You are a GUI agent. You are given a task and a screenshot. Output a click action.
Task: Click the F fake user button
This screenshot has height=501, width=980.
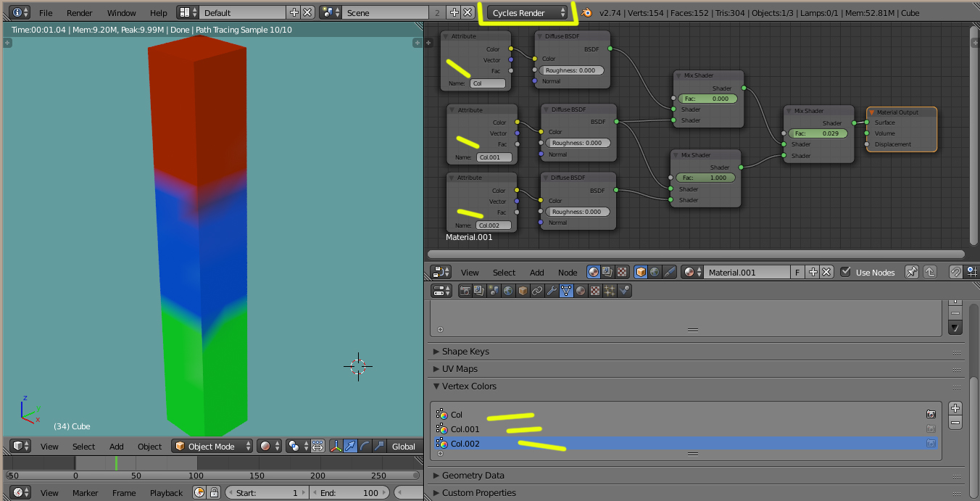point(798,272)
